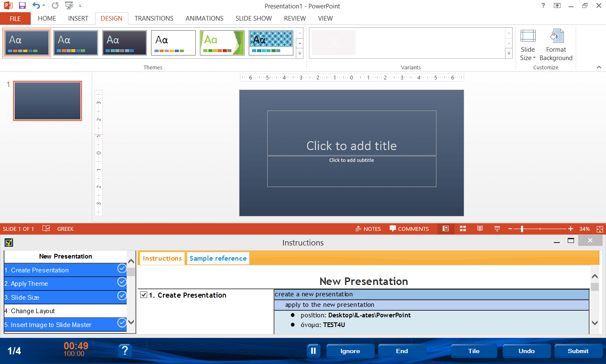Switch to the INSERT tab
Screen dimensions: 606x364
(x=78, y=18)
